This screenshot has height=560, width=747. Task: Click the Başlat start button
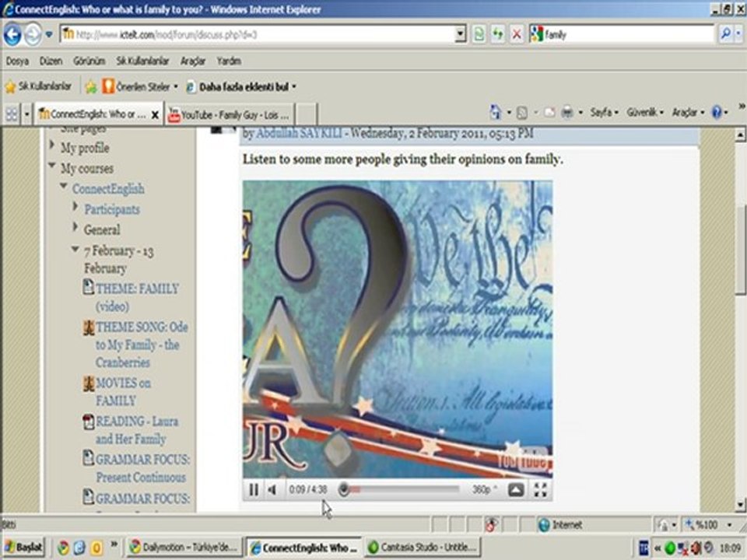[23, 547]
